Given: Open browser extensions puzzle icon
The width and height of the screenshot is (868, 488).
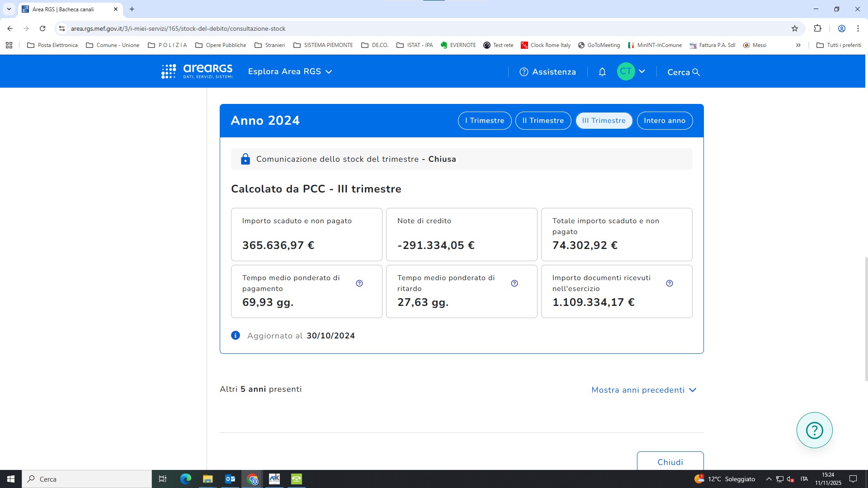Looking at the screenshot, I should click(x=817, y=28).
